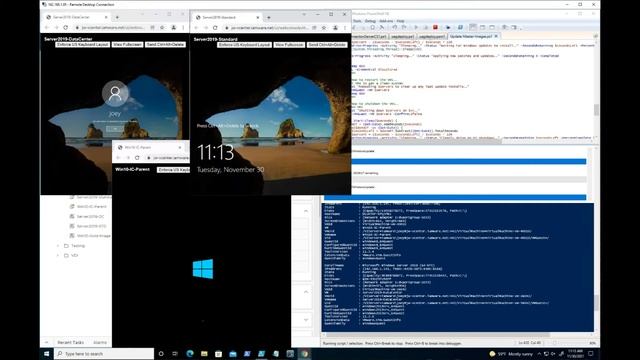Show hidden system tray icons
Image resolution: width=640 pixels, height=360 pixels.
pos(539,353)
